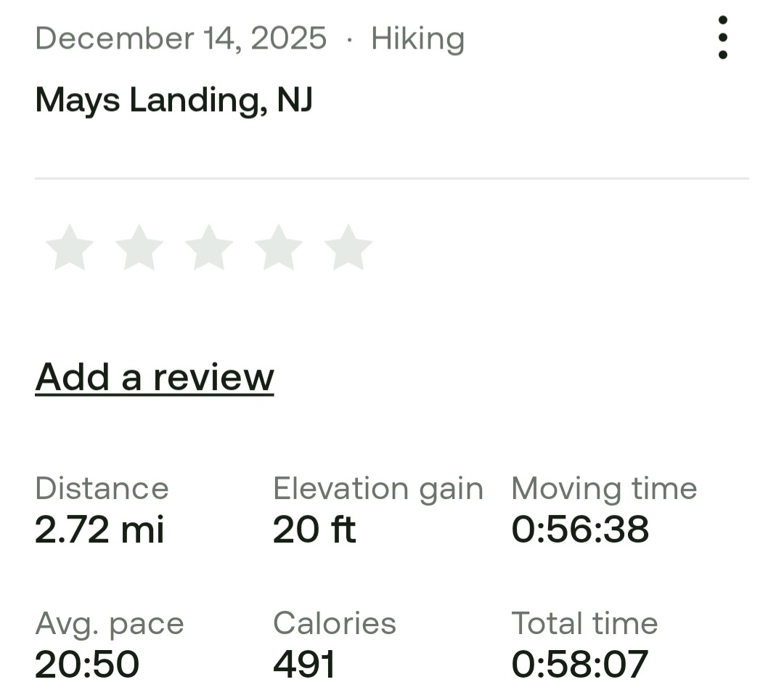
Task: Tap the Distance 2.72 mi stat
Action: [100, 528]
